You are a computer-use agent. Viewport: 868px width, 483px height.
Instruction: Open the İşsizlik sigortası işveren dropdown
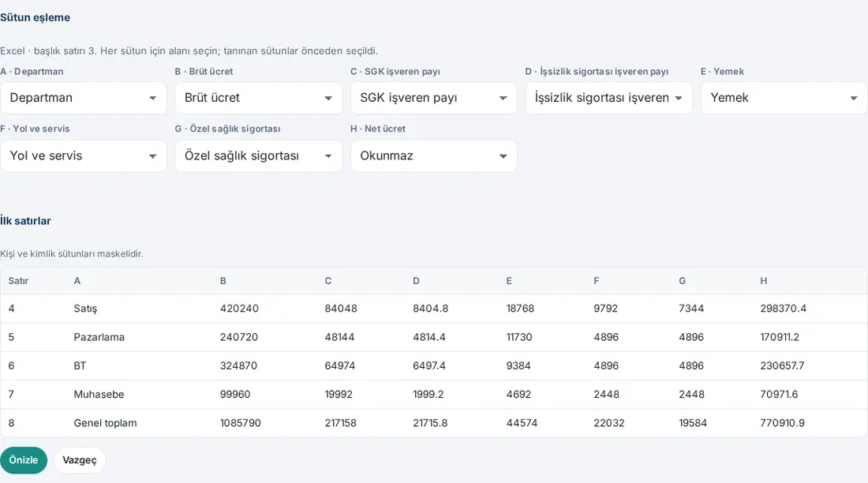coord(609,98)
